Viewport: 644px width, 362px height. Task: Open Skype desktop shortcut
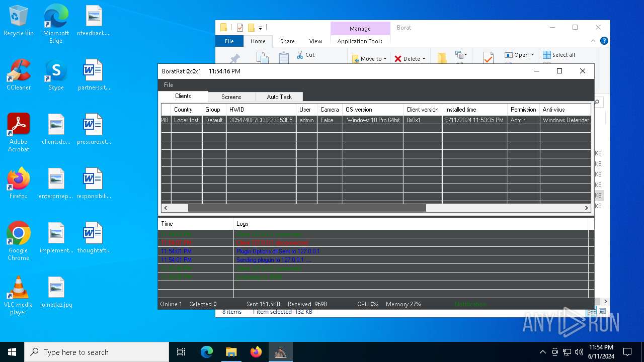pos(56,75)
